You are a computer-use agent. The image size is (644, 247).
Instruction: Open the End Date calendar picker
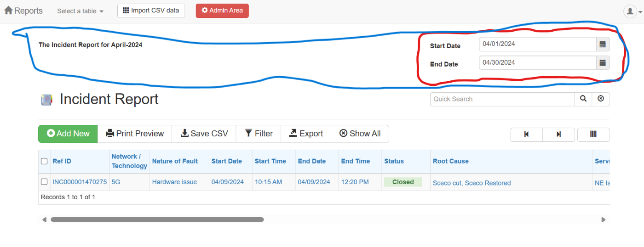tap(603, 62)
